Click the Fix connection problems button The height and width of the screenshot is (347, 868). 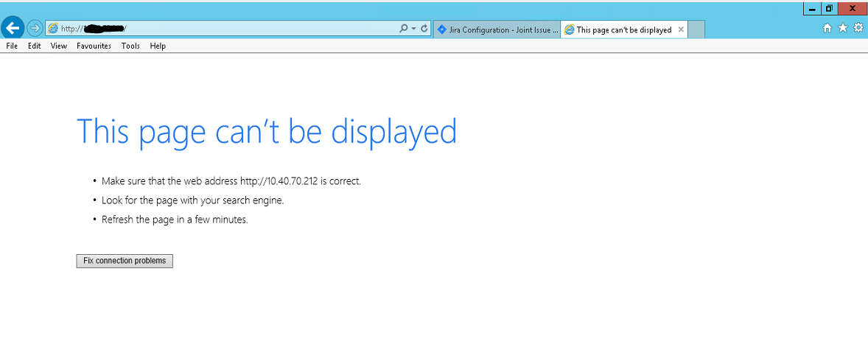point(125,262)
